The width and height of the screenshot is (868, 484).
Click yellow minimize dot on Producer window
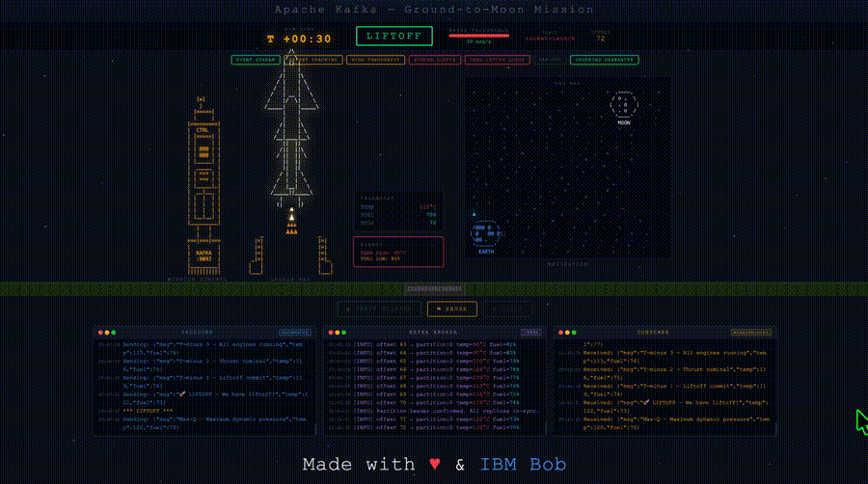click(x=107, y=333)
